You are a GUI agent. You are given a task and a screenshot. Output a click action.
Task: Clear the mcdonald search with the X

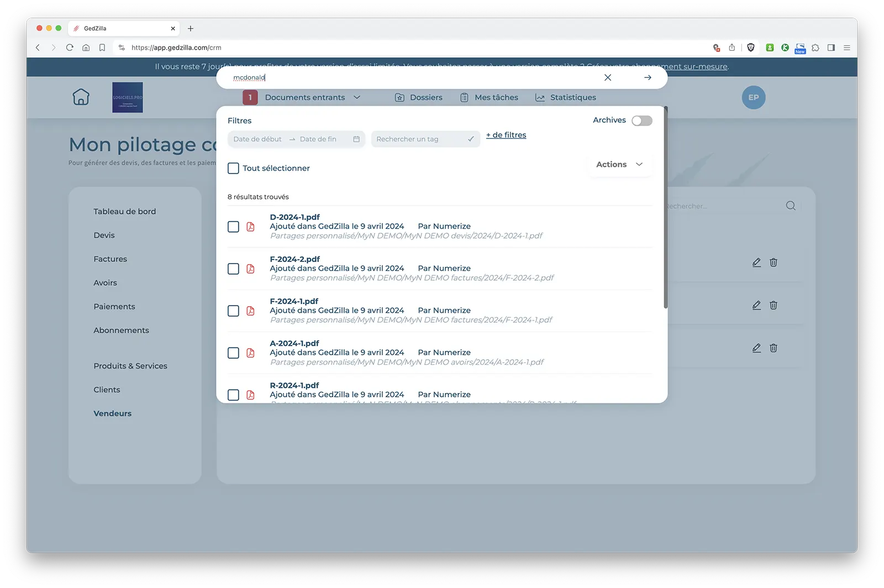[608, 77]
